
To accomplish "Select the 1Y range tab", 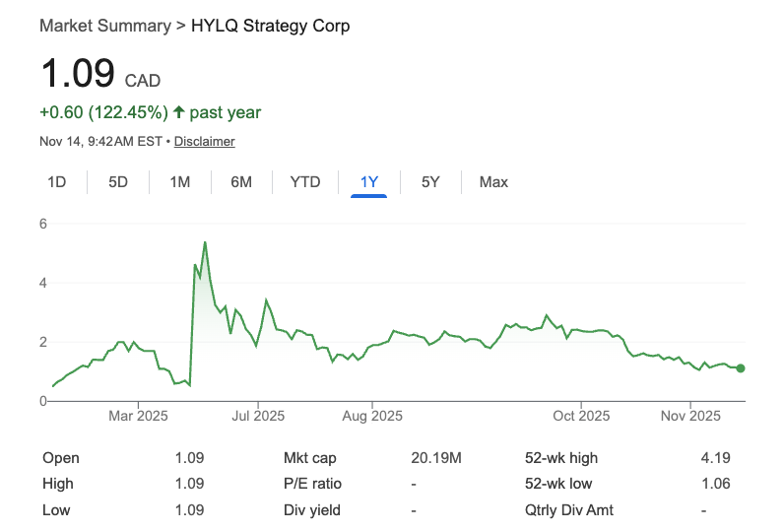I will tap(369, 182).
